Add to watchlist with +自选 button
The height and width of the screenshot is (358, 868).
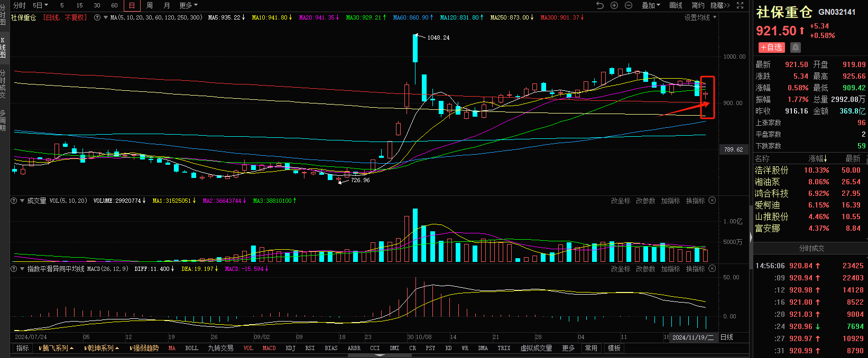pos(771,48)
